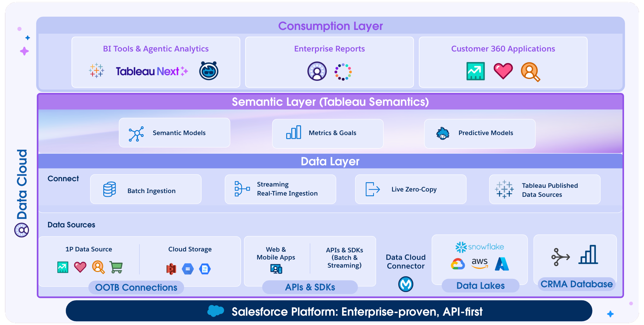Click the Web & Mobile Apps device icon
Image resolution: width=644 pixels, height=325 pixels.
point(276,269)
